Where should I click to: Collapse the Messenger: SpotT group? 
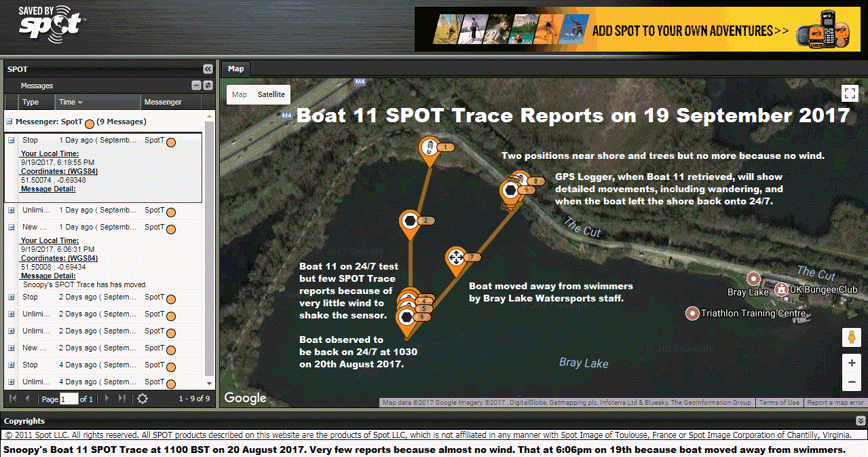point(10,122)
